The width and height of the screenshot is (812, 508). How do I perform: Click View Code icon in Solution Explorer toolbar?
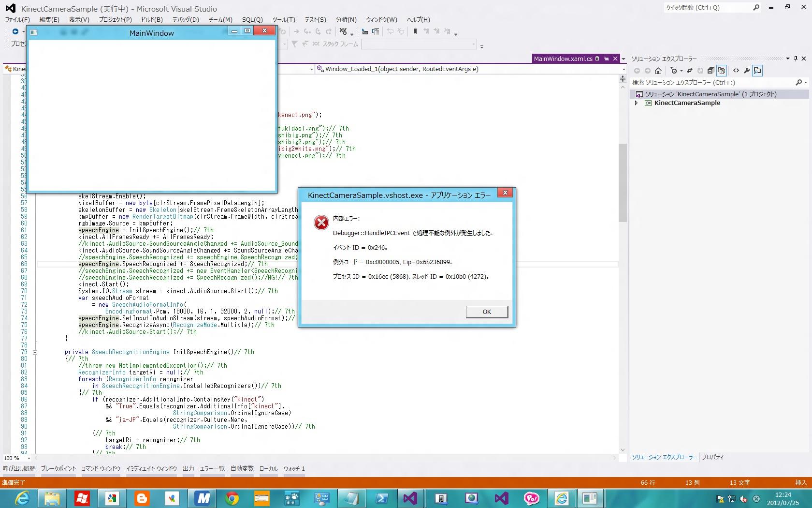(x=736, y=71)
